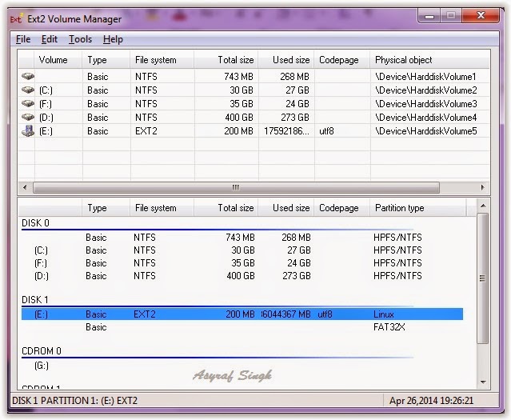Click lower pane File system column header
Image resolution: width=511 pixels, height=420 pixels.
coord(162,208)
